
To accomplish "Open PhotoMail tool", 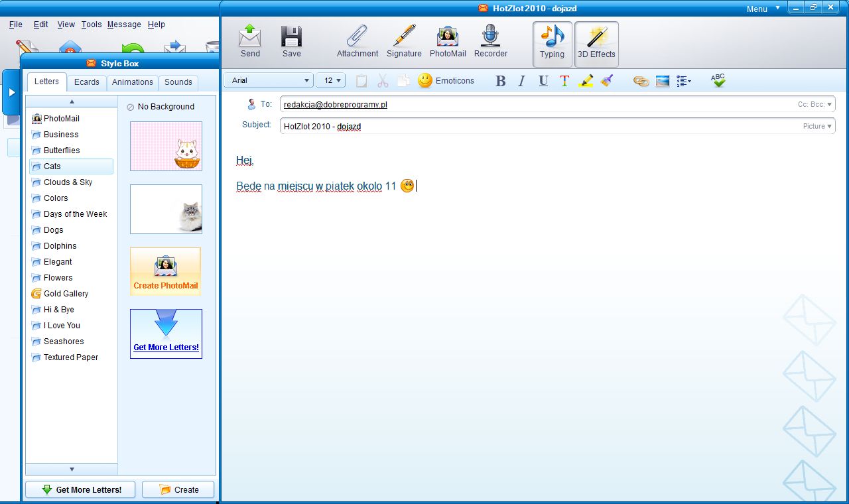I will pos(448,41).
